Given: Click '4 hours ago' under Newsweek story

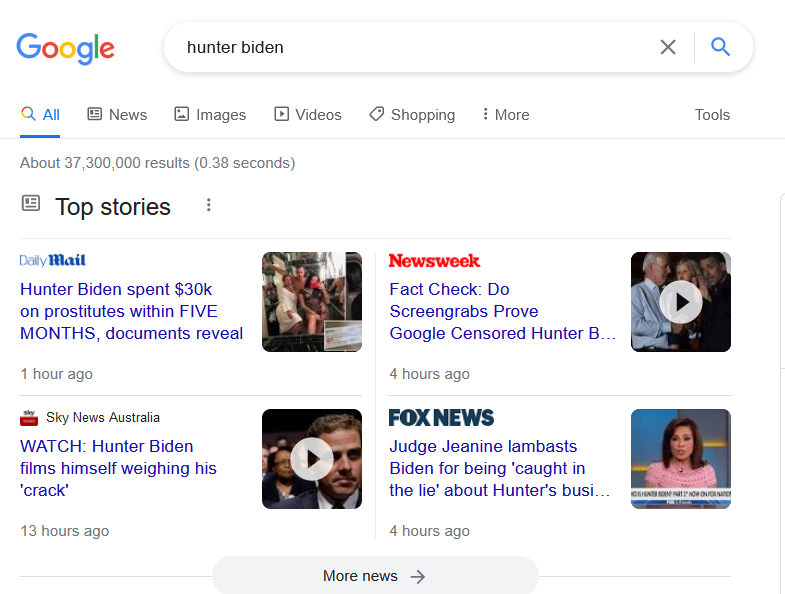Looking at the screenshot, I should pyautogui.click(x=430, y=374).
